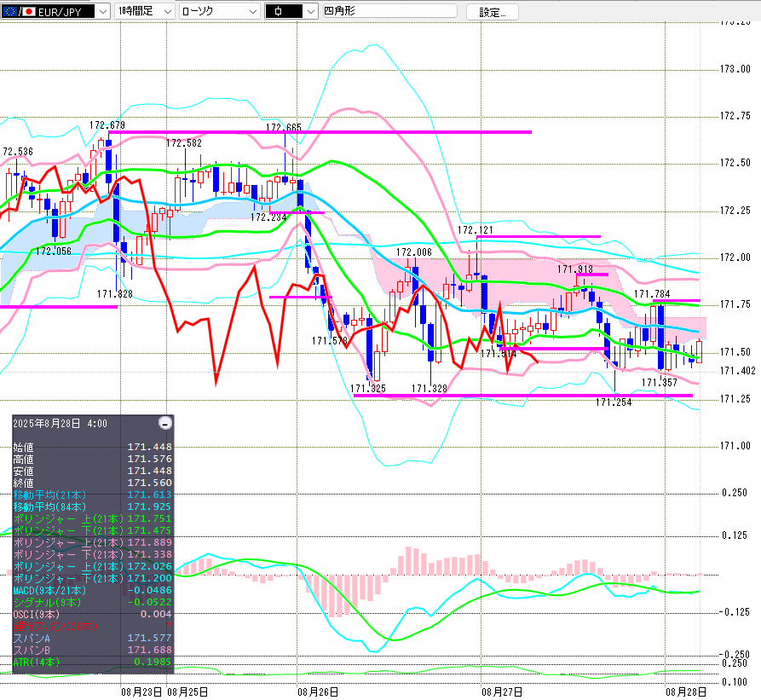The height and width of the screenshot is (700, 761).
Task: Click the 2025年8月28日 4:00 timestamp label
Action: coord(61,424)
